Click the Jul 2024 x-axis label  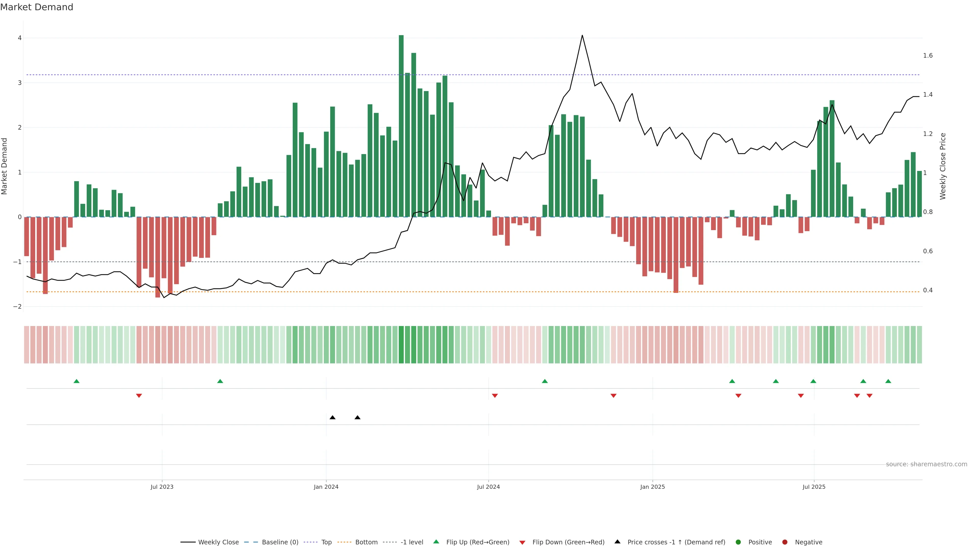(488, 487)
